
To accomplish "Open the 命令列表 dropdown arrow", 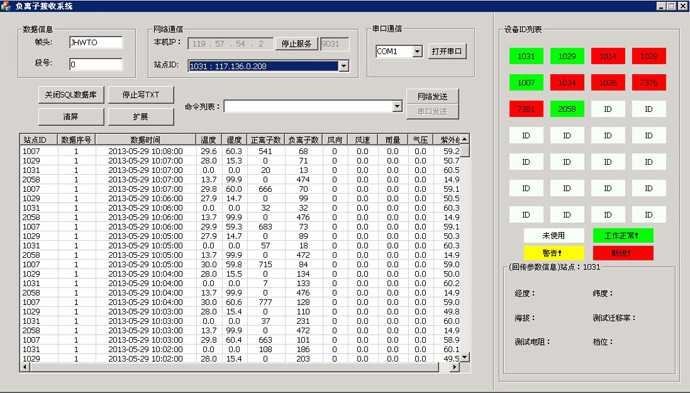I will click(x=397, y=106).
